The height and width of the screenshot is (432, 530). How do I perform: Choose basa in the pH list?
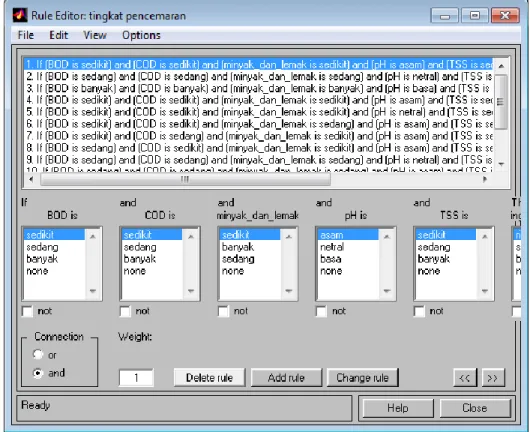(348, 259)
